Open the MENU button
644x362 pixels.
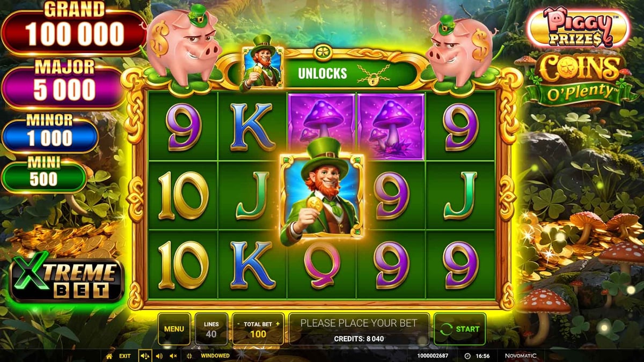[x=174, y=329]
